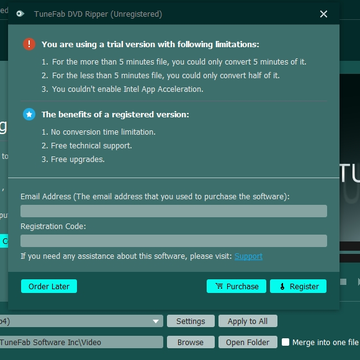The width and height of the screenshot is (360, 360).
Task: Click the Open Folder button
Action: [248, 342]
